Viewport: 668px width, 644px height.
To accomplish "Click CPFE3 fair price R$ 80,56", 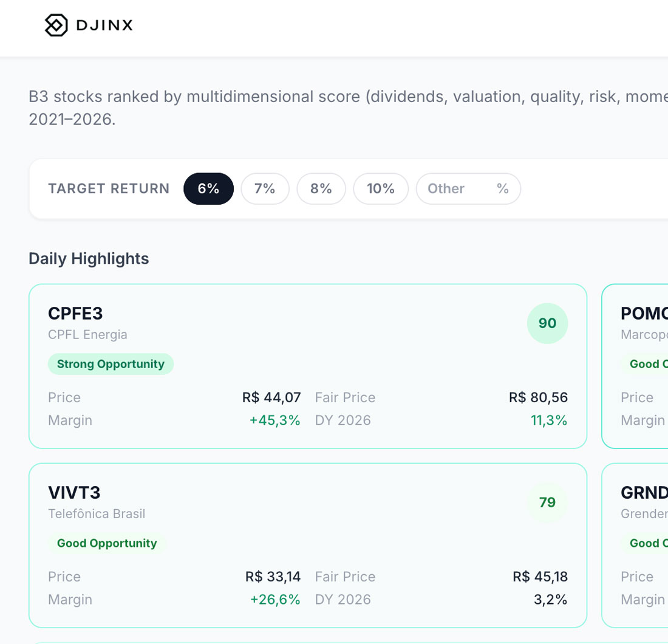I will click(x=538, y=397).
